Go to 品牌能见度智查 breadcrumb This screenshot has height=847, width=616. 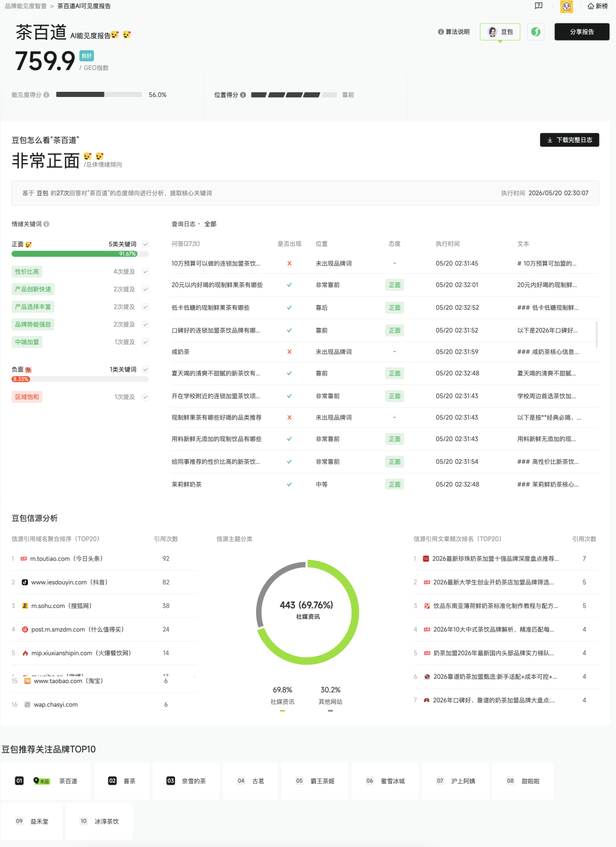(x=26, y=6)
